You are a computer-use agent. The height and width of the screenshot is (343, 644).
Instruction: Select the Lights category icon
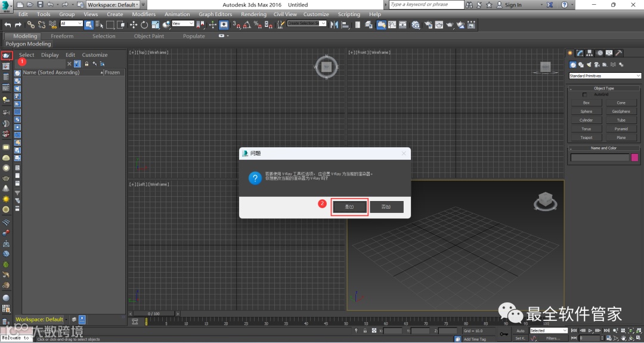(x=589, y=64)
